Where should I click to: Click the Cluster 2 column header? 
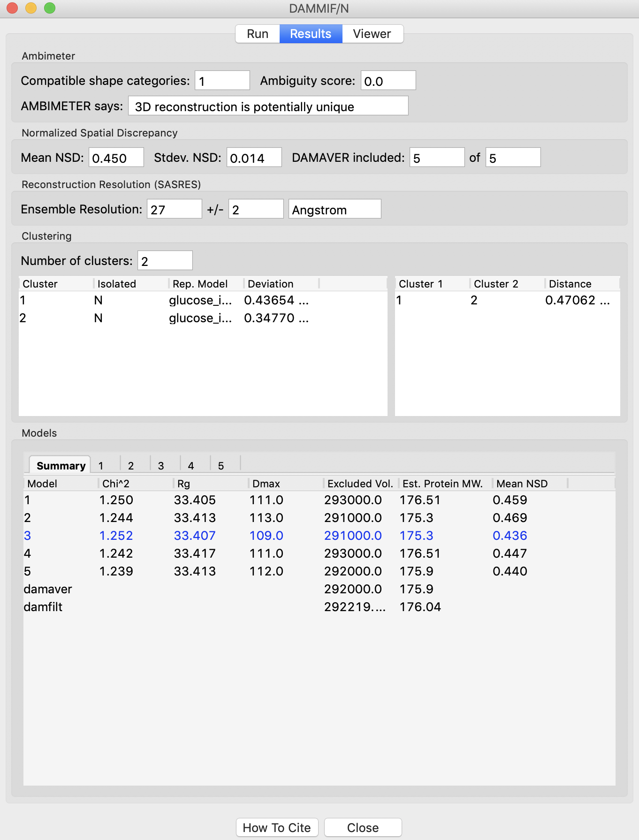point(508,284)
